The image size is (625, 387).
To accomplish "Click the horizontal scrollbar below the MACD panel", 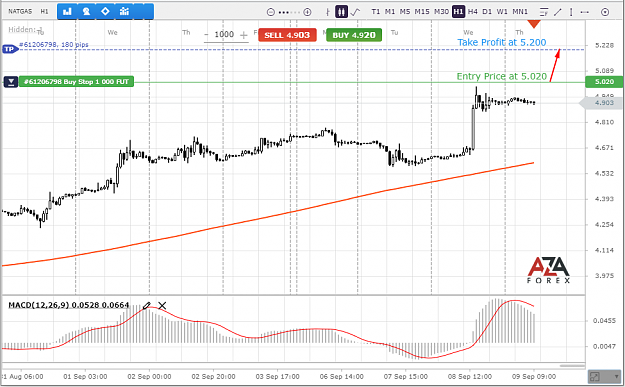I will point(572,365).
